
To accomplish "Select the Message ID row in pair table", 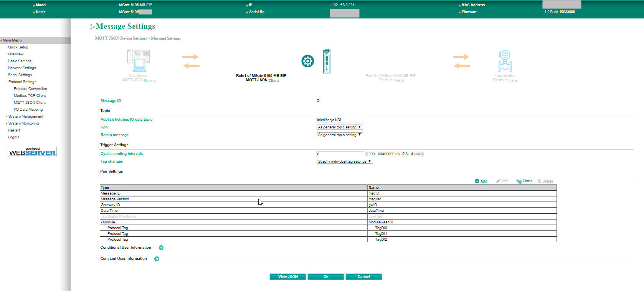I will coord(328,193).
